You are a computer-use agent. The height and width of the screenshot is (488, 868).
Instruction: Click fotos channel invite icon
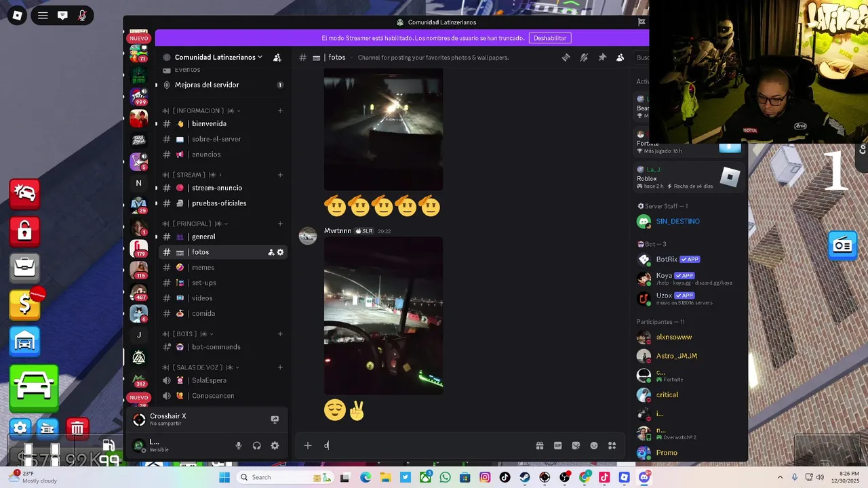click(x=271, y=252)
